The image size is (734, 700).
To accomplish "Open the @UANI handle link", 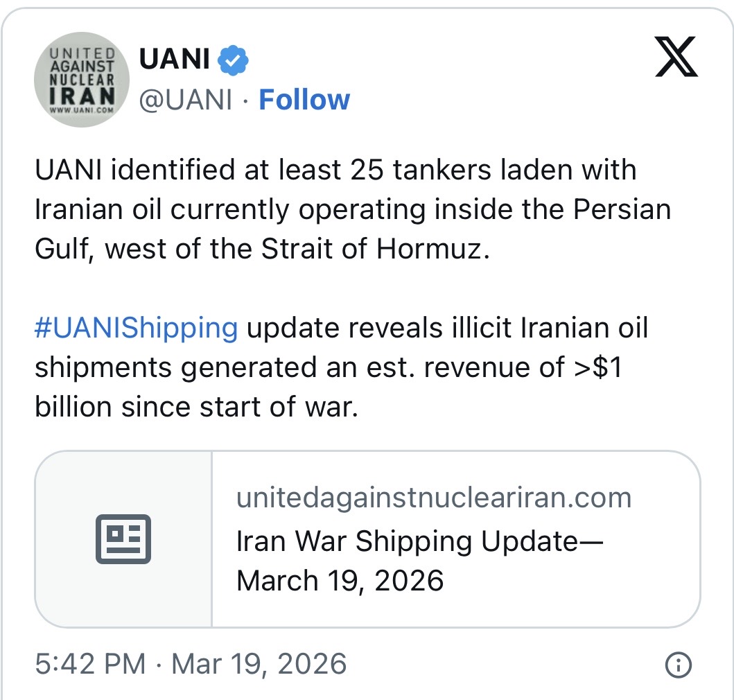I will (x=185, y=100).
